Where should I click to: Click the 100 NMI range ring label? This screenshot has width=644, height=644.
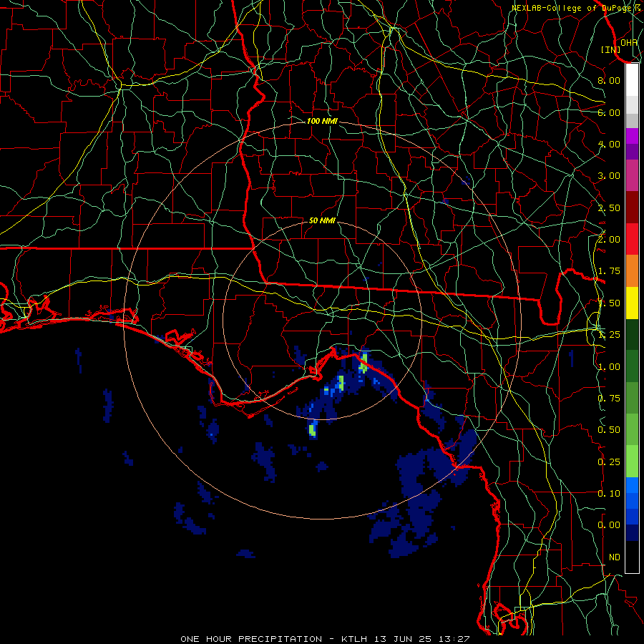click(322, 121)
